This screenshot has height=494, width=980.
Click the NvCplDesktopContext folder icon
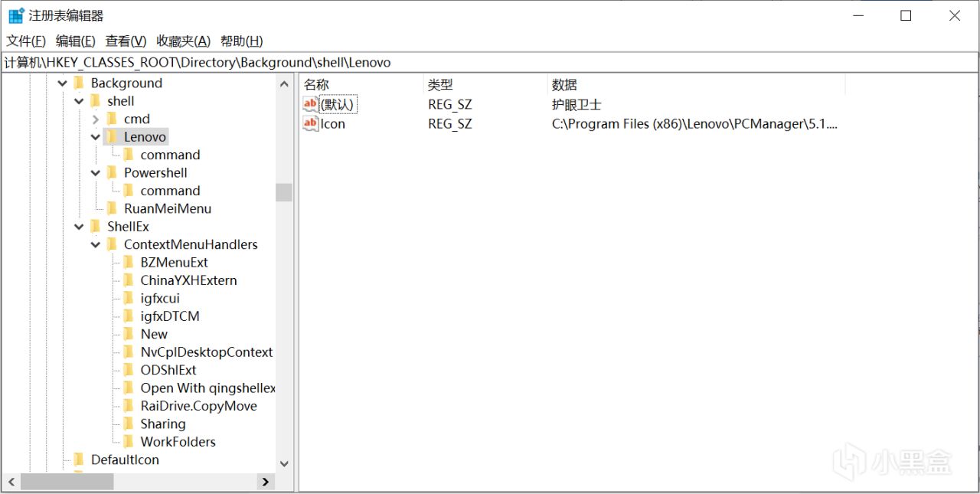click(128, 352)
